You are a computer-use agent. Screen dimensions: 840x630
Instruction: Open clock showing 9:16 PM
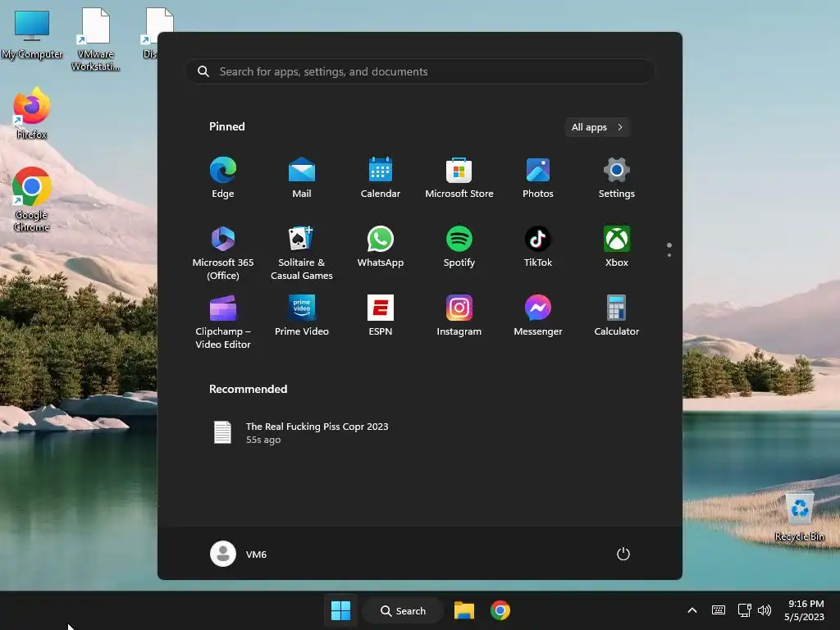pos(804,610)
